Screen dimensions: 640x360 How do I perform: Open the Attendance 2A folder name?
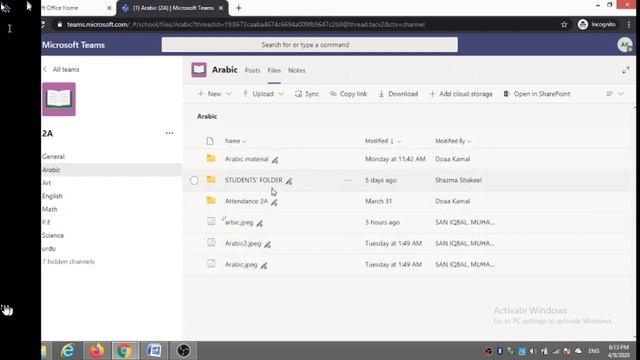(x=246, y=201)
